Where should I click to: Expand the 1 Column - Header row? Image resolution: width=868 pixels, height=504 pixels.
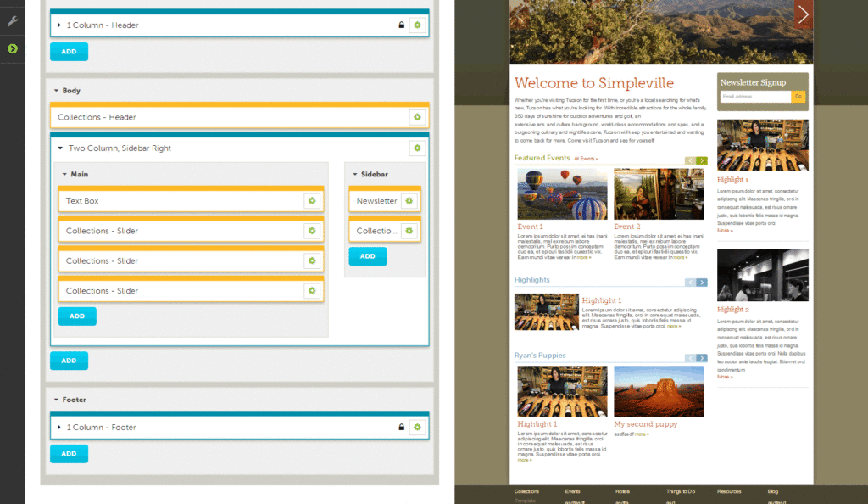(x=59, y=25)
